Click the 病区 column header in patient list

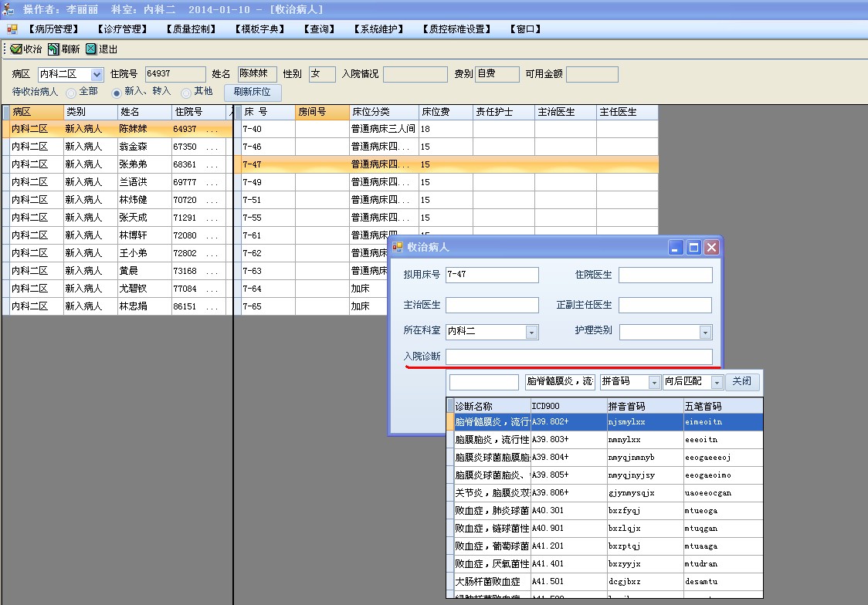tap(36, 112)
